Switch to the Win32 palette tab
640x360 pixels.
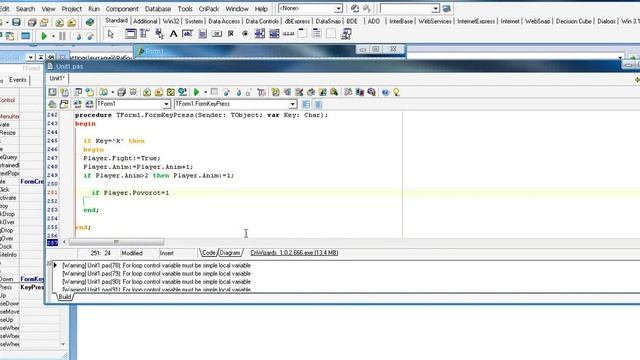coord(171,21)
